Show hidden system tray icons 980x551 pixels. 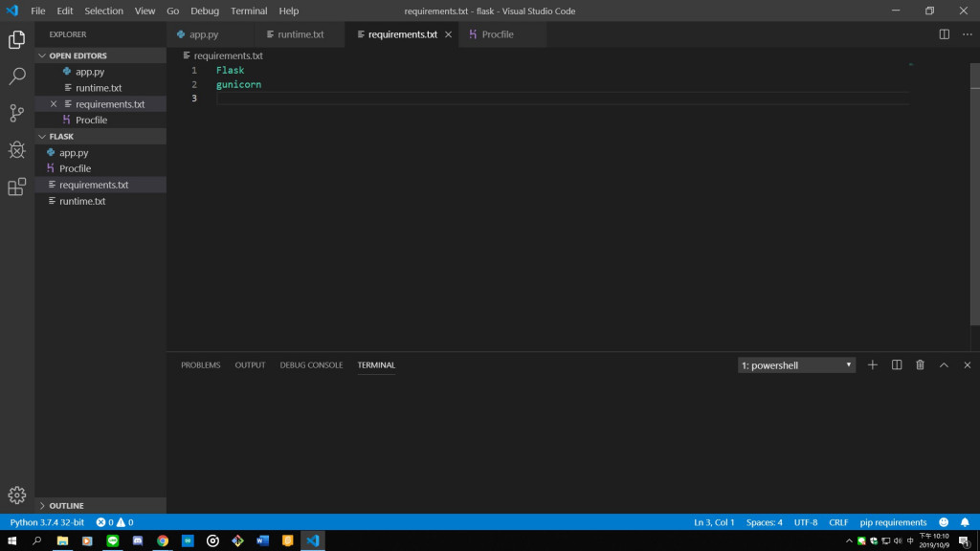click(x=849, y=541)
